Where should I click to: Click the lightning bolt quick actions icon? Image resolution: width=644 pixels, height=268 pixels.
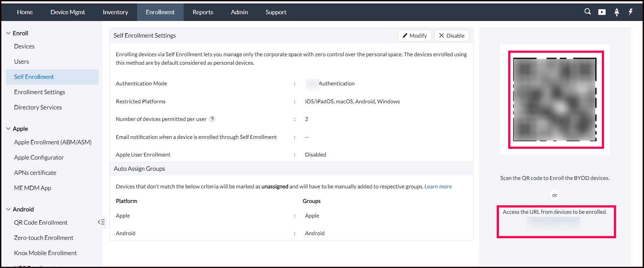click(x=630, y=12)
